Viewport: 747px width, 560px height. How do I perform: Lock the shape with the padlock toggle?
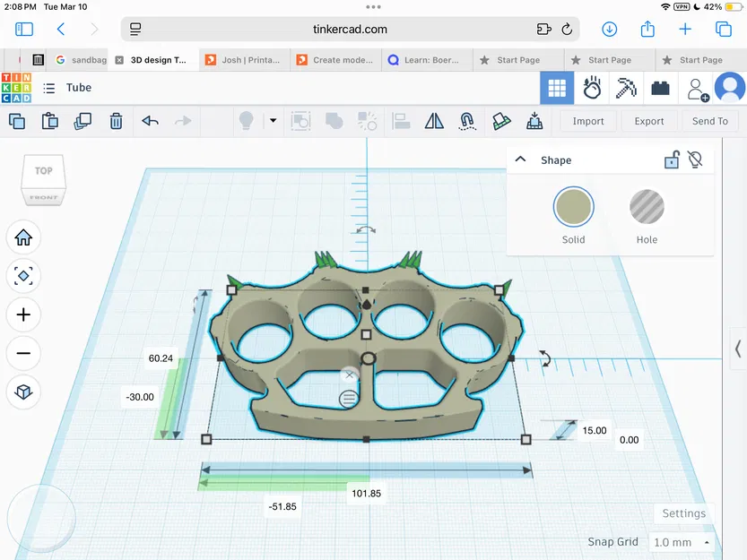672,159
